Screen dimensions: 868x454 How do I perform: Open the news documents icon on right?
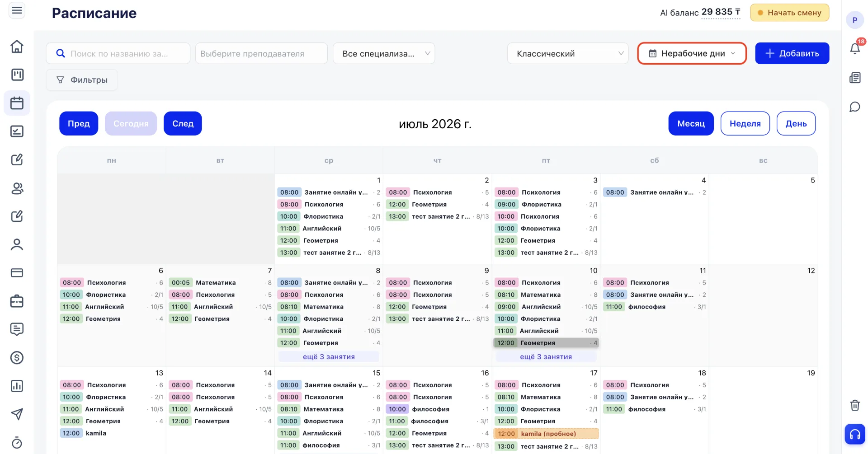click(855, 78)
